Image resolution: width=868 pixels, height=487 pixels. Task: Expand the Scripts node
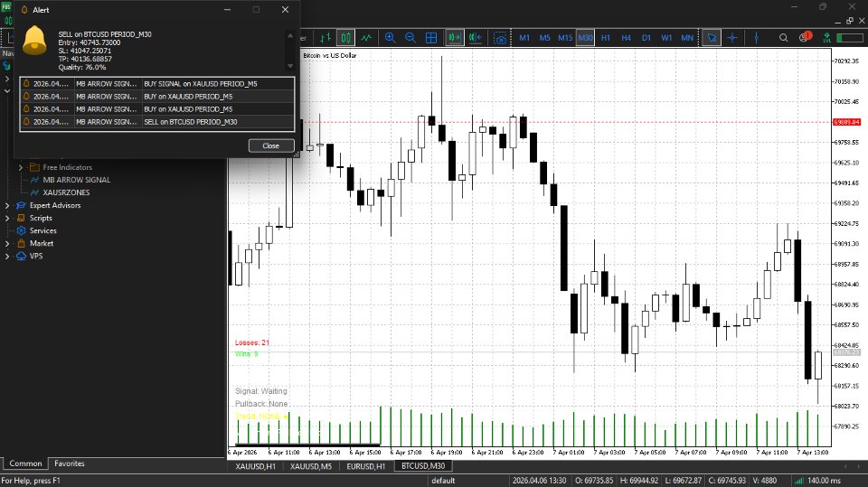[x=7, y=218]
